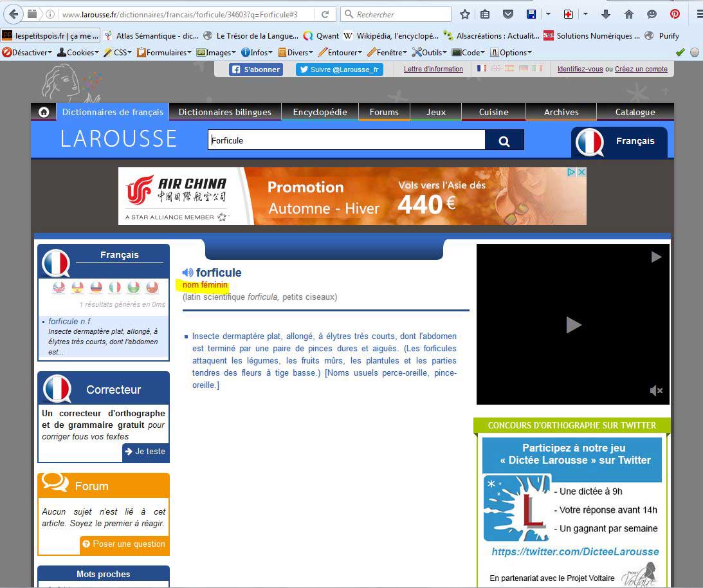Click the Français language selector button

pyautogui.click(x=619, y=142)
